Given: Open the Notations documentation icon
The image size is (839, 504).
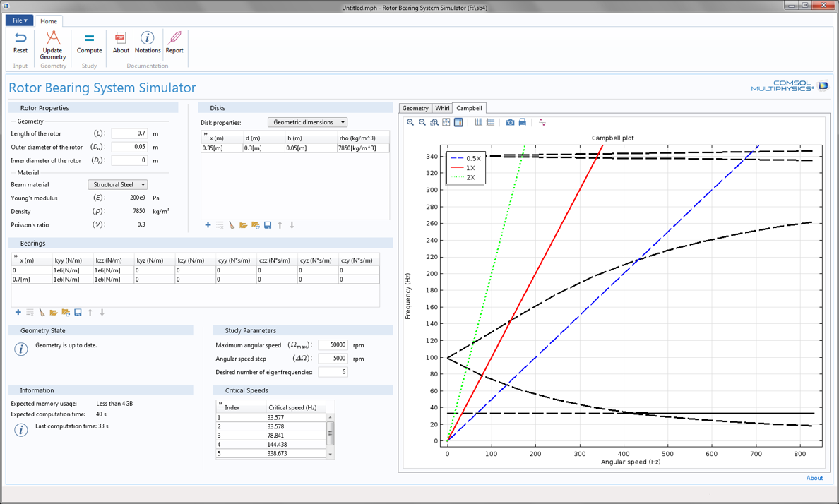Looking at the screenshot, I should [x=147, y=42].
